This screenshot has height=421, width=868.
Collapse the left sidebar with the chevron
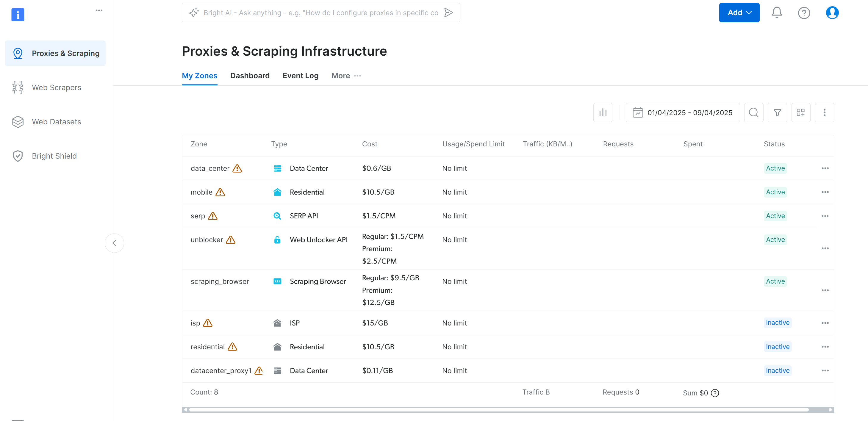(x=114, y=243)
